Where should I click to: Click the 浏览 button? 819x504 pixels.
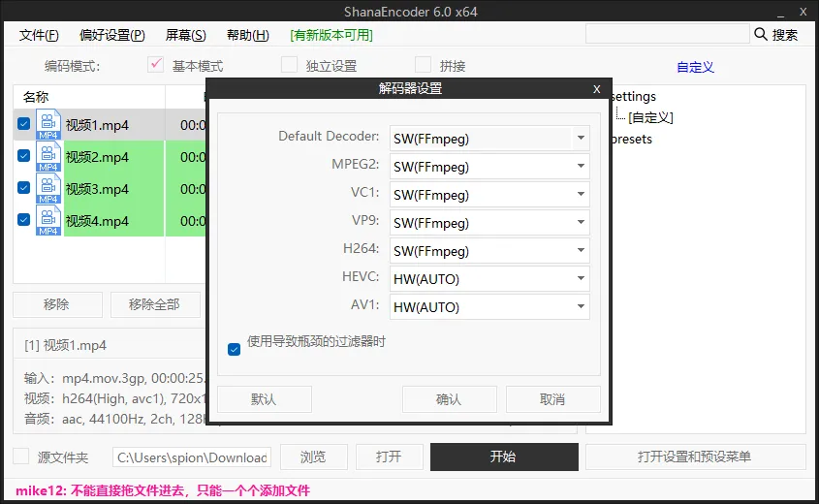pos(314,457)
